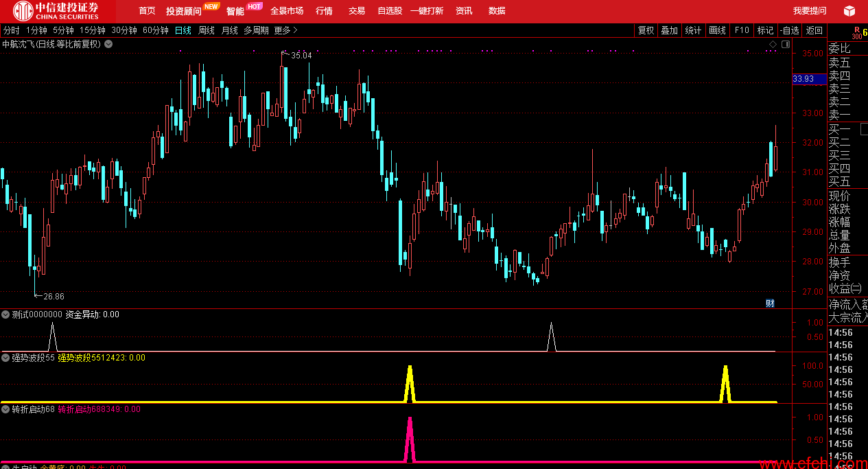Click the diamond icon above the chart
Image resolution: width=868 pixels, height=469 pixels.
(773, 44)
